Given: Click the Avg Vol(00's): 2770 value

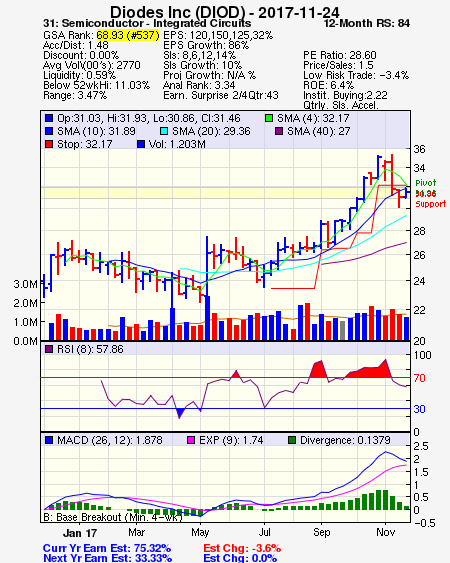Looking at the screenshot, I should point(92,65).
